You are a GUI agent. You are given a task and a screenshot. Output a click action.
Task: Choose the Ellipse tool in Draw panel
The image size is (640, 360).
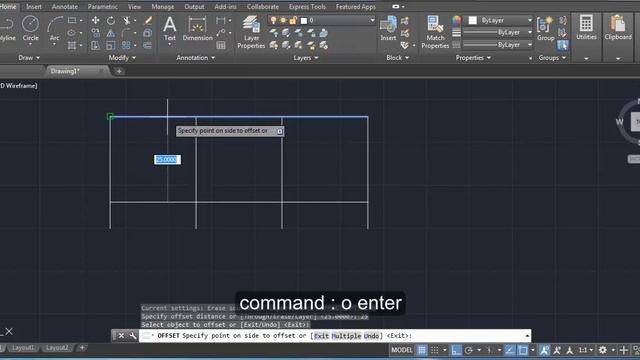72,33
